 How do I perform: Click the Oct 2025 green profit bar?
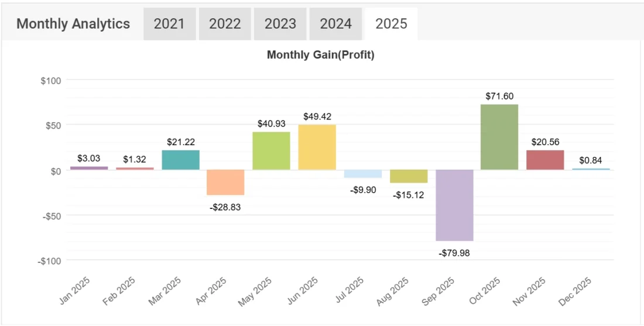499,137
